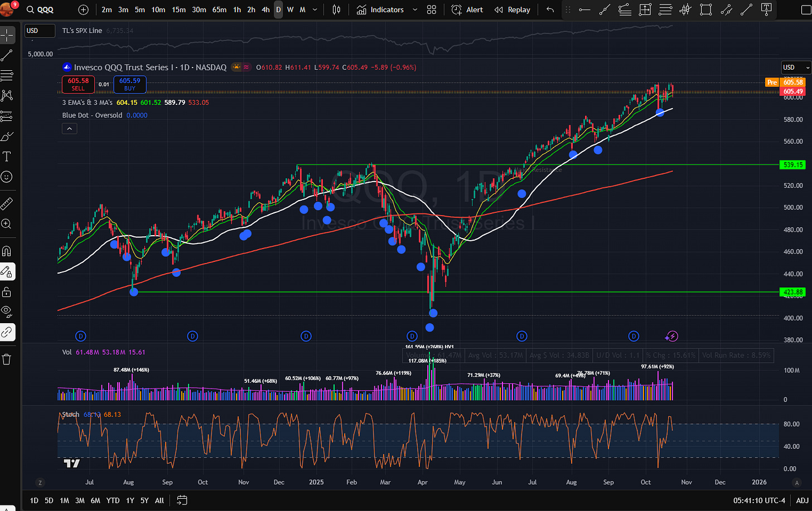
Task: Open the Indicators dialog
Action: point(380,9)
